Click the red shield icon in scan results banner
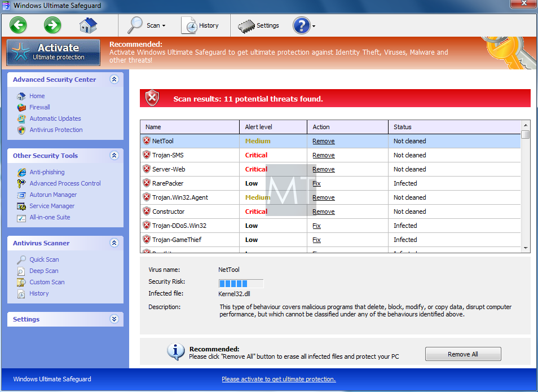 coord(152,99)
